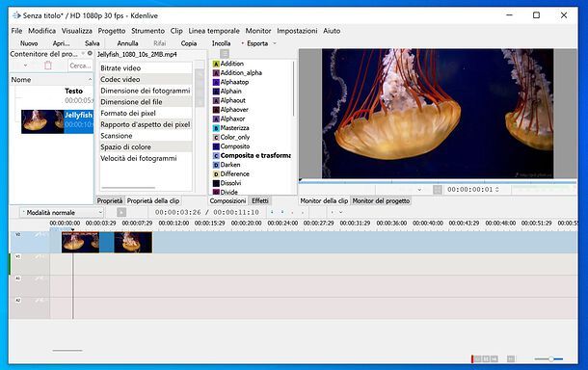The width and height of the screenshot is (588, 370).
Task: Switch to the Monitor del progetto tab
Action: (x=381, y=201)
